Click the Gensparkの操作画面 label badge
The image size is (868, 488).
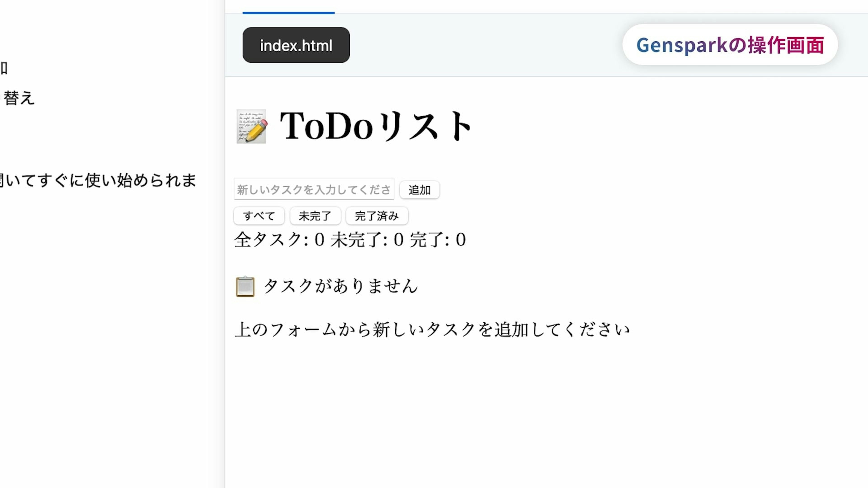click(730, 45)
